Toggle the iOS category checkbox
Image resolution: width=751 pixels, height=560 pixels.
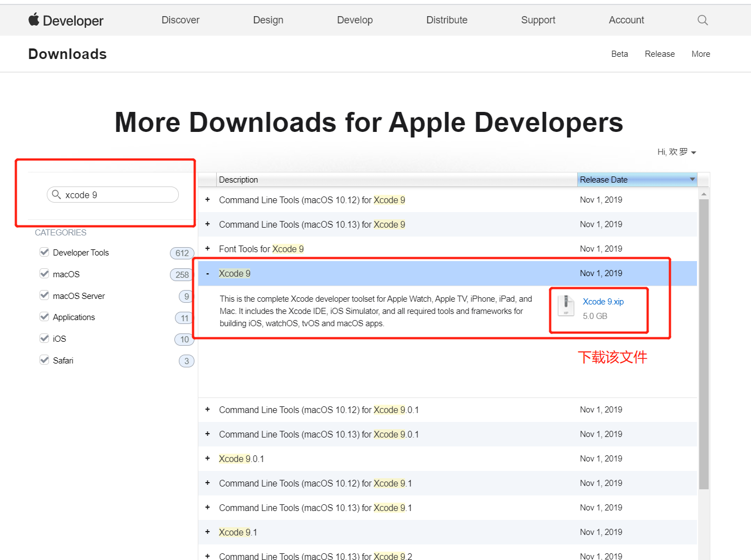(45, 338)
